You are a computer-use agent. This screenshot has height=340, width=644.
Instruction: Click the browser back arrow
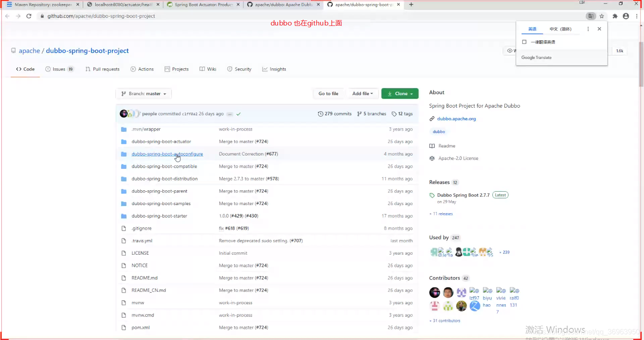[7, 16]
